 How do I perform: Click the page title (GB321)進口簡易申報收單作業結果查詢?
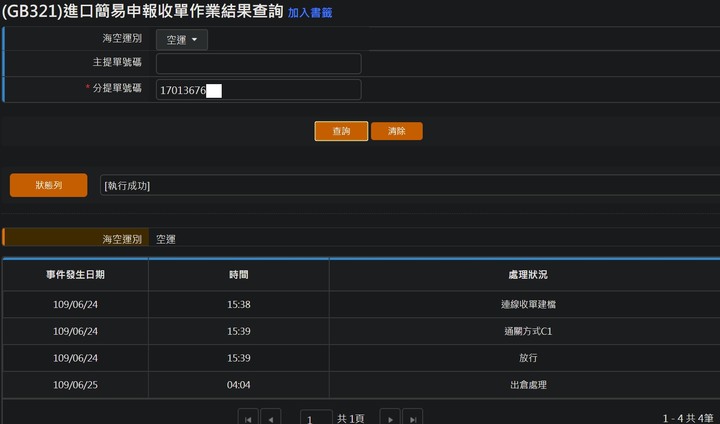click(x=143, y=11)
